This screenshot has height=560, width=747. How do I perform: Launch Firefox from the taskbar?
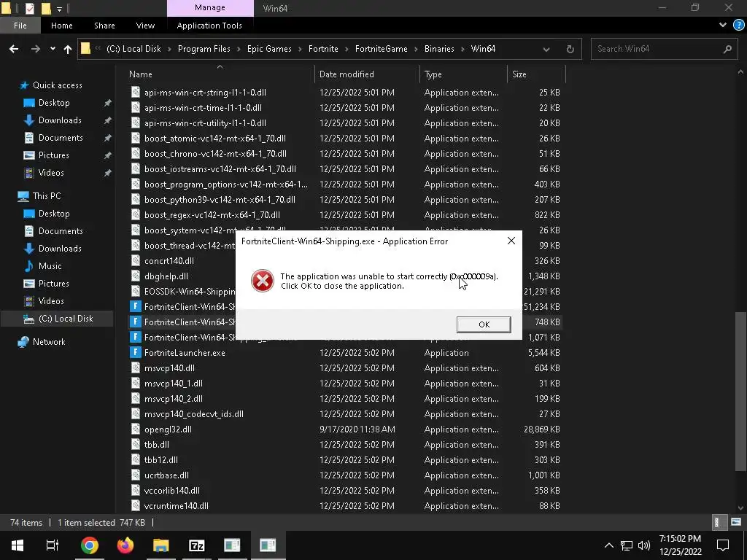[x=125, y=545]
